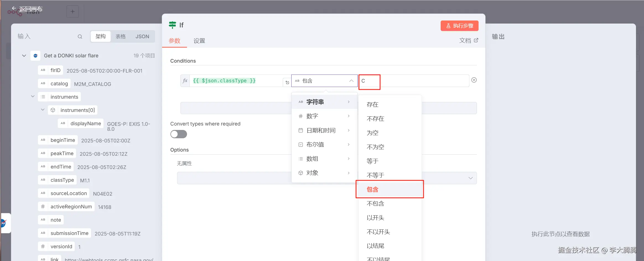Click the hash icon beside versionId
The width and height of the screenshot is (644, 261).
[43, 246]
